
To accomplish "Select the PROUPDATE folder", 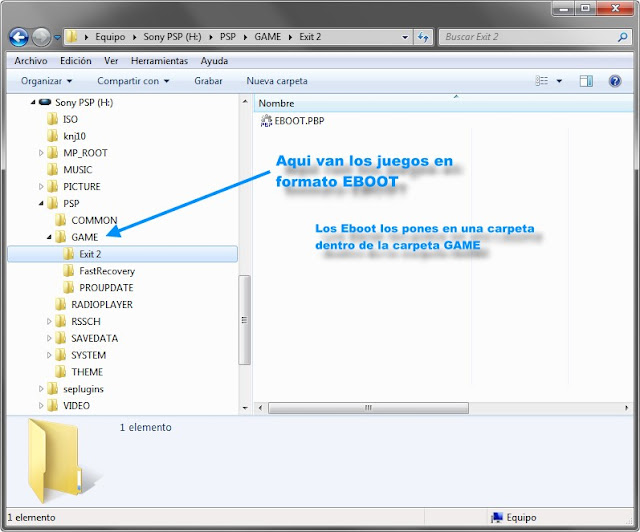I will [106, 287].
